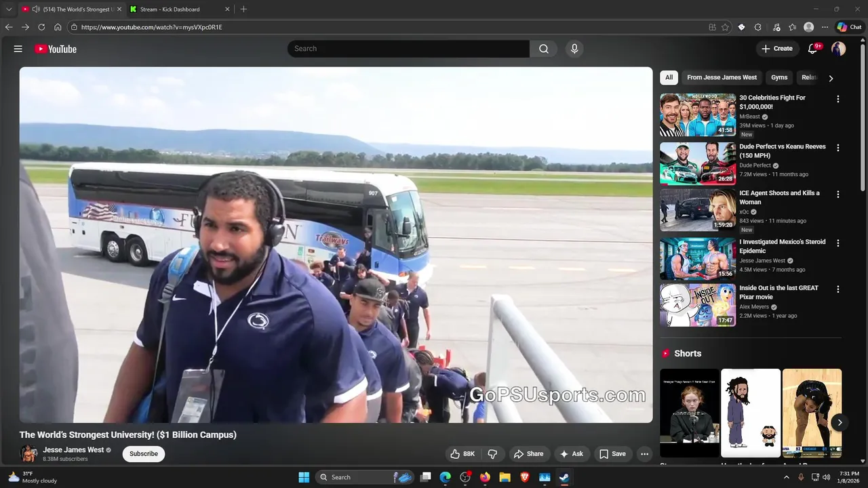The height and width of the screenshot is (488, 868).
Task: Select the From Jesse James West chip
Action: (x=722, y=77)
